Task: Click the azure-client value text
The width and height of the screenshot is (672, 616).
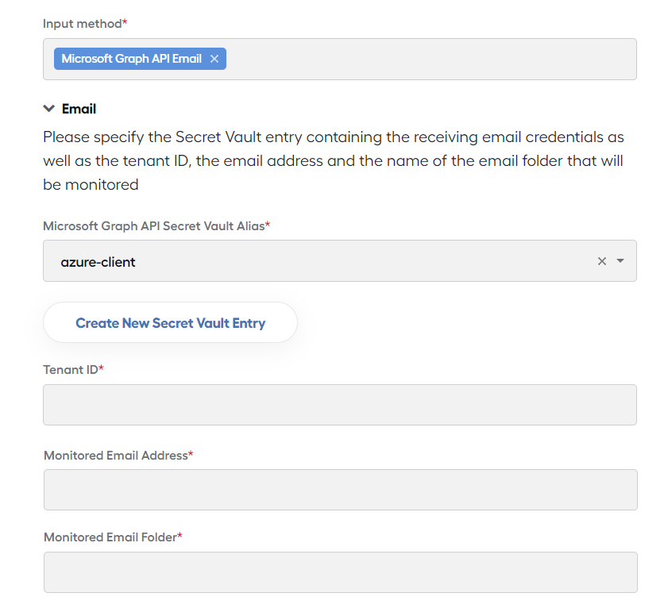Action: [x=98, y=262]
